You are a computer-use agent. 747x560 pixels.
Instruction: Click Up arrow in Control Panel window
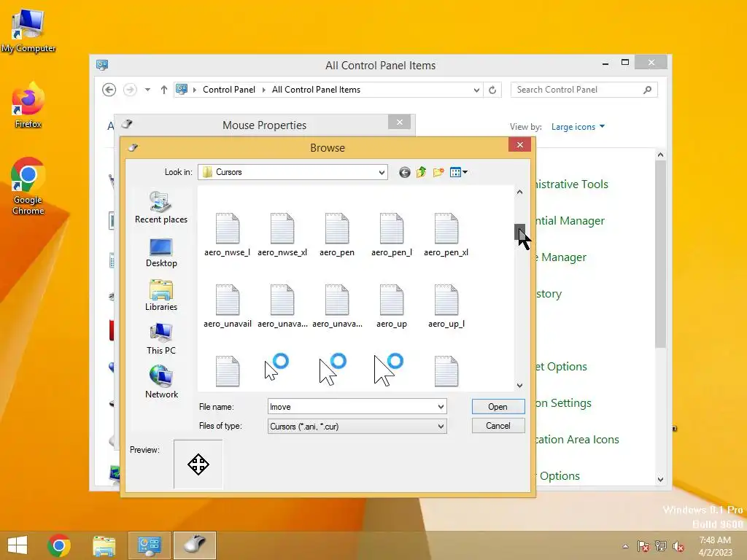click(x=164, y=90)
